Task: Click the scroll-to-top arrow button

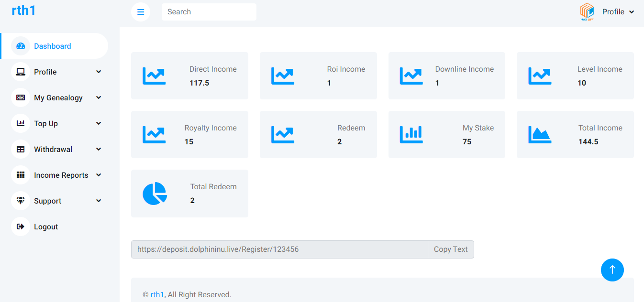Action: click(612, 270)
